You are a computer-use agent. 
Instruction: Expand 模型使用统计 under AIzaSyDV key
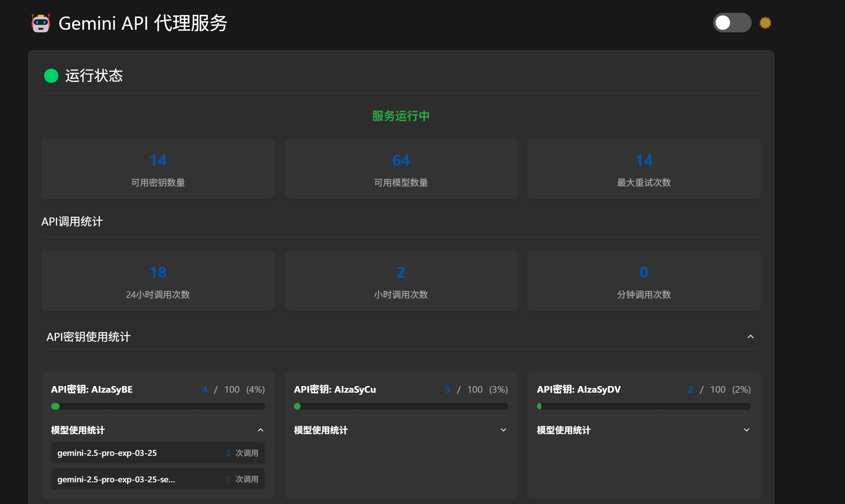[x=747, y=430]
